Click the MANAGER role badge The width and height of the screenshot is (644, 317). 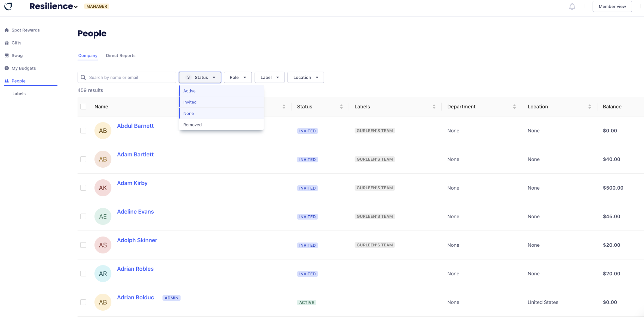97,6
